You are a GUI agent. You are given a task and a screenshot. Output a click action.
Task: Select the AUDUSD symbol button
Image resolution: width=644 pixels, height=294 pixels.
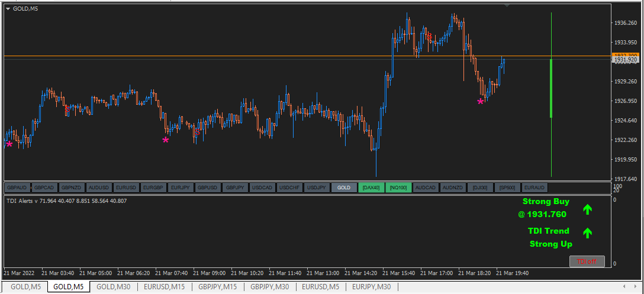tap(99, 188)
